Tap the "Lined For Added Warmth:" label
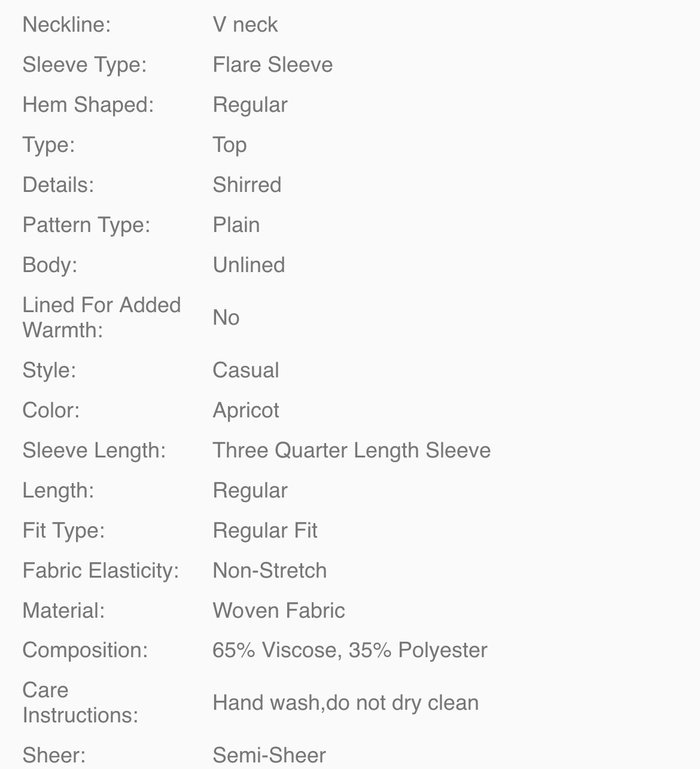 tap(101, 318)
